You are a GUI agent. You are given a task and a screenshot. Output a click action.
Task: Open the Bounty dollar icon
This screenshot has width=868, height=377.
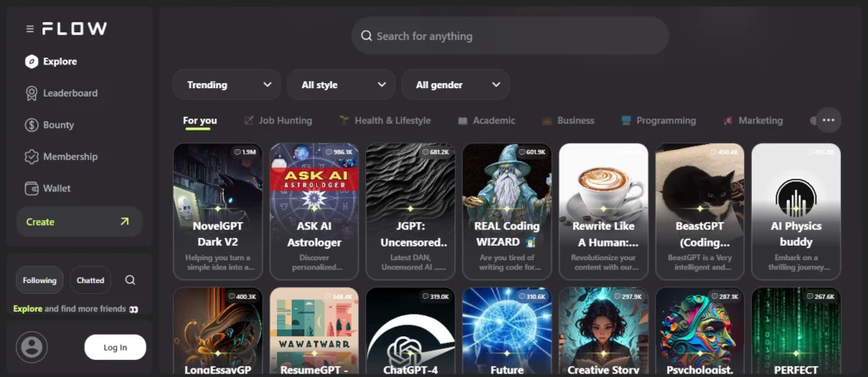pos(31,125)
